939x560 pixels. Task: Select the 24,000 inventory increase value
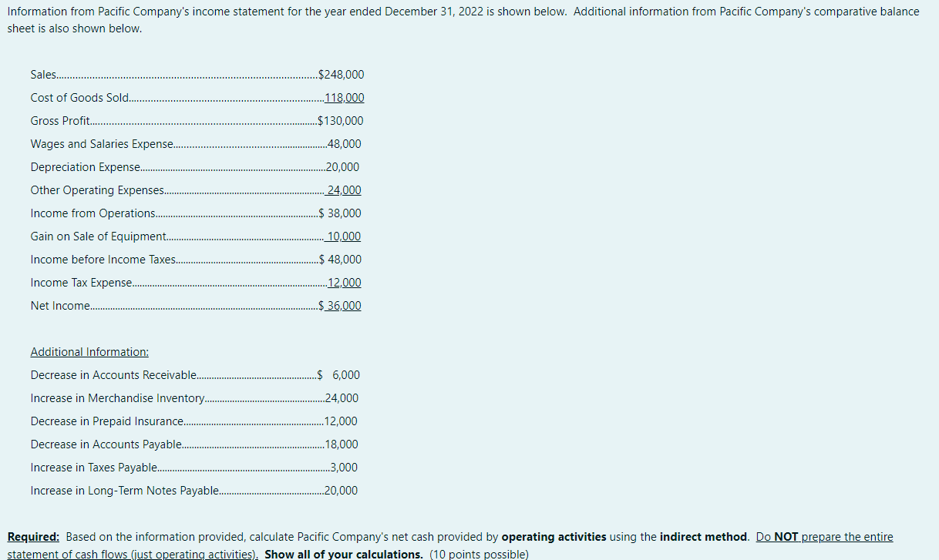[342, 398]
